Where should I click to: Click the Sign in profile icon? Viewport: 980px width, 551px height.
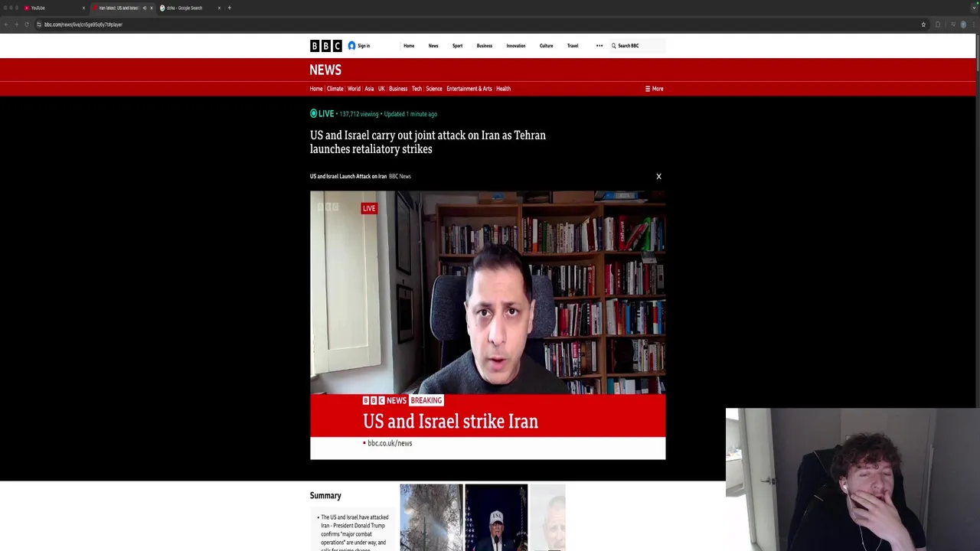351,46
